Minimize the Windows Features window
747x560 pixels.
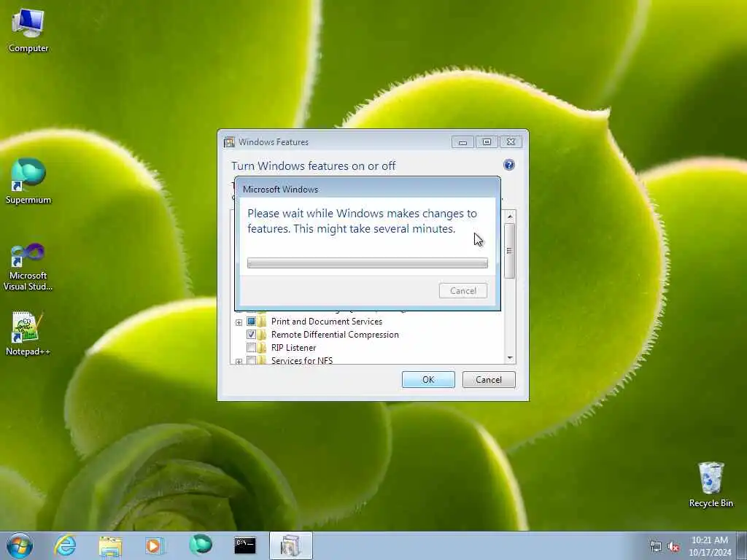462,142
